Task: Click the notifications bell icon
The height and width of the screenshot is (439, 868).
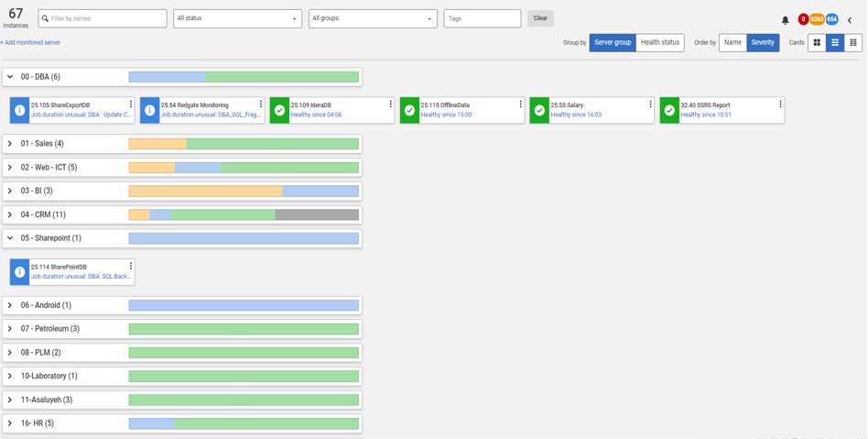Action: (x=785, y=19)
